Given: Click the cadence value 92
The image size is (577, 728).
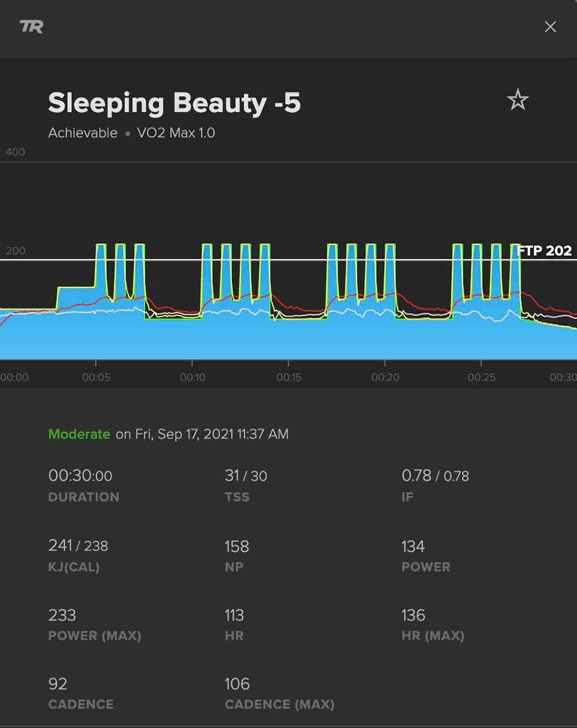Looking at the screenshot, I should pos(58,684).
